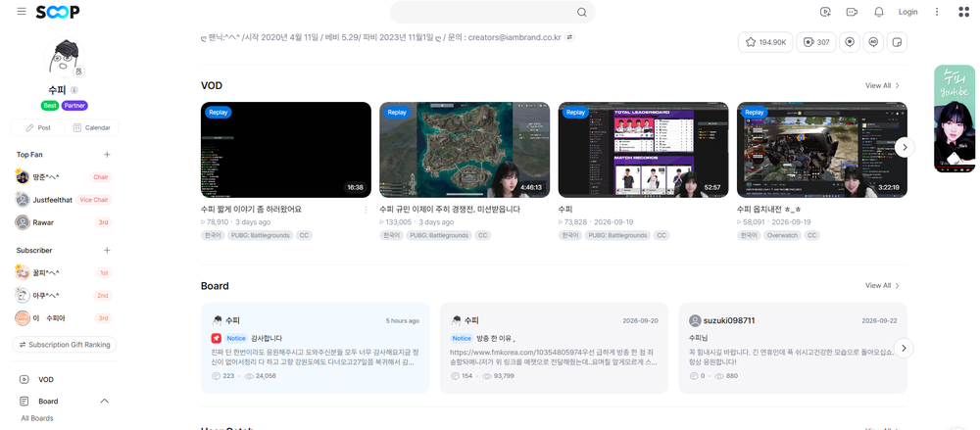
Task: Click the red heart icon on 감사합니다 post
Action: [217, 338]
